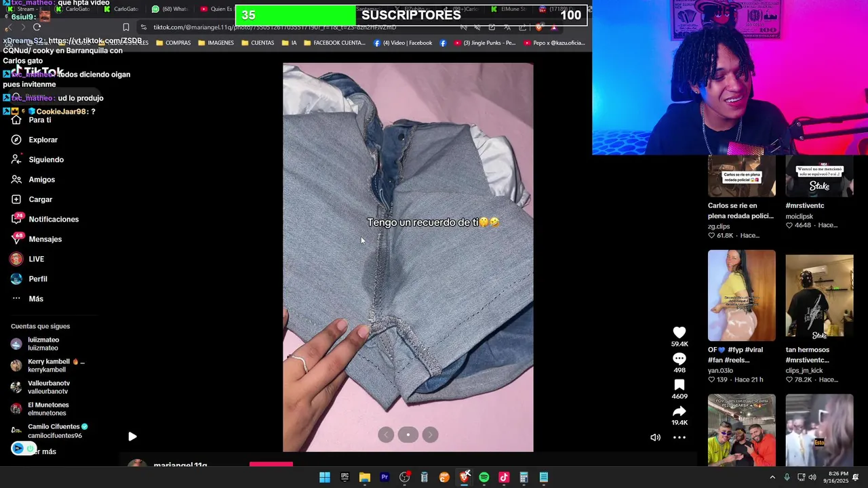Open Mensajes inbox
Screen dimensions: 868x488
pyautogui.click(x=37, y=239)
